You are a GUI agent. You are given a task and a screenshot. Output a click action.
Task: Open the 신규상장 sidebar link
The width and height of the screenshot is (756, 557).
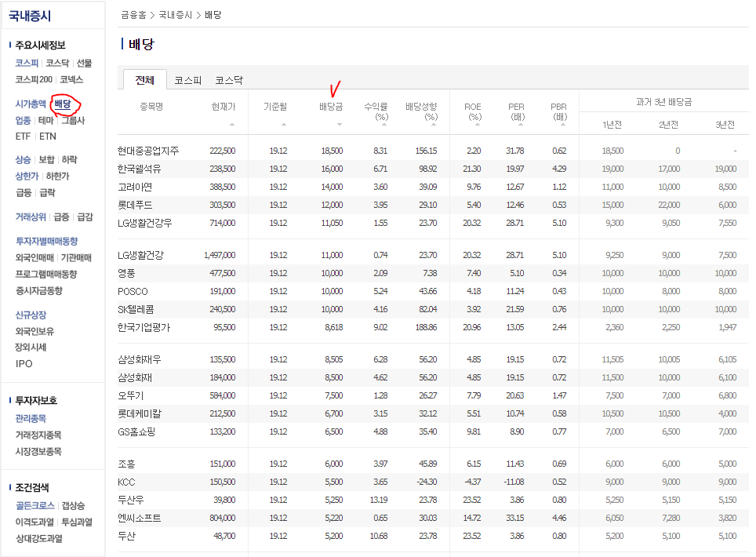tap(31, 315)
